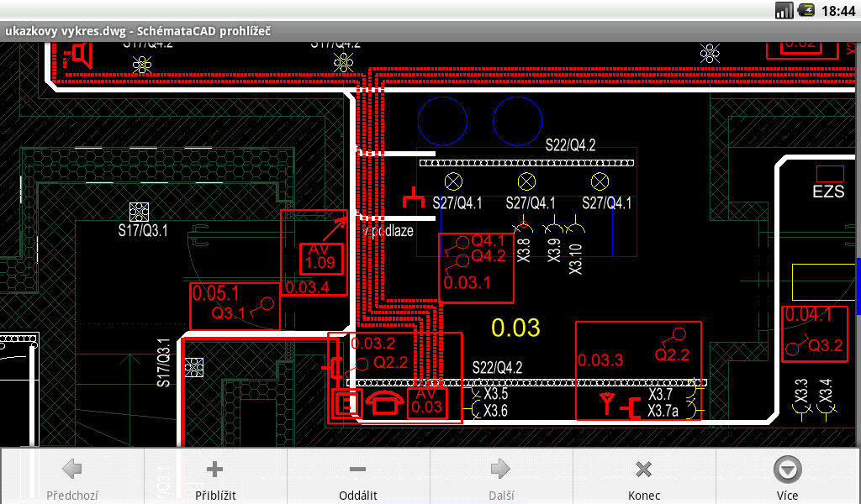
Task: Select third yellow lamp symbol S27/Q4.1
Action: [600, 181]
